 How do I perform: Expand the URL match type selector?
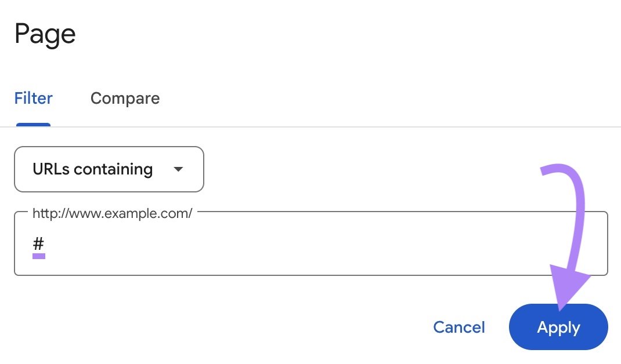click(x=109, y=169)
